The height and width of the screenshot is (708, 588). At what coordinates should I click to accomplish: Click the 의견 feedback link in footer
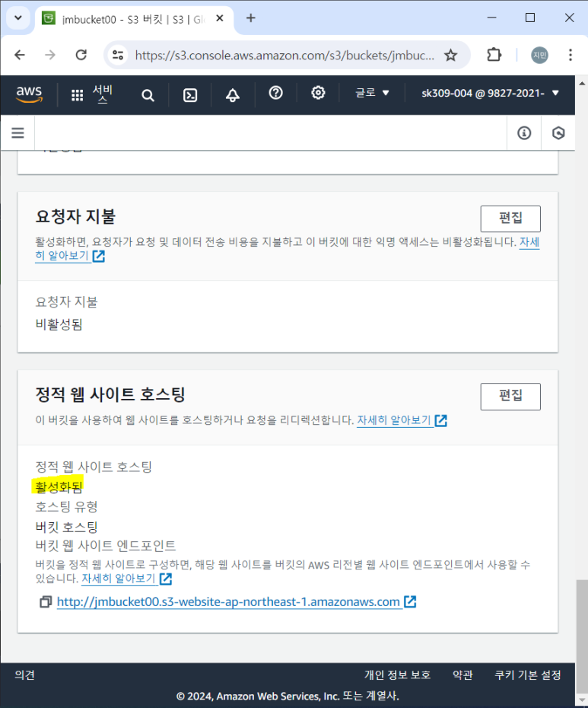25,675
